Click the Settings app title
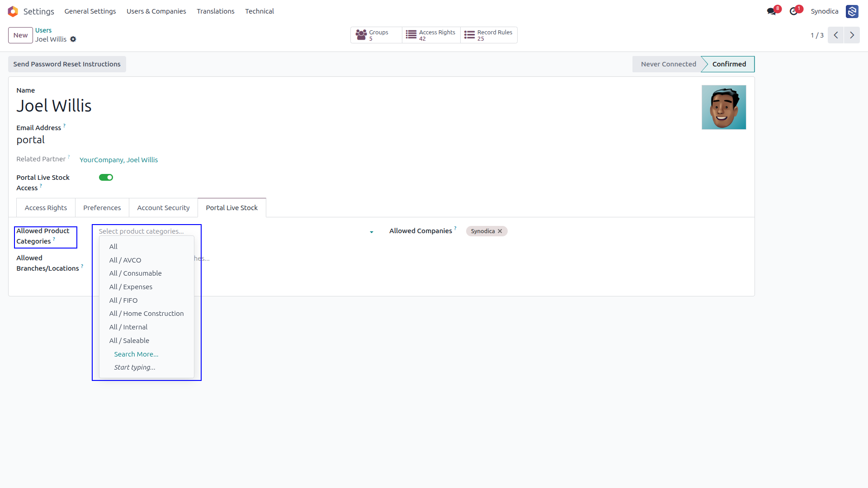868x488 pixels. click(x=39, y=11)
